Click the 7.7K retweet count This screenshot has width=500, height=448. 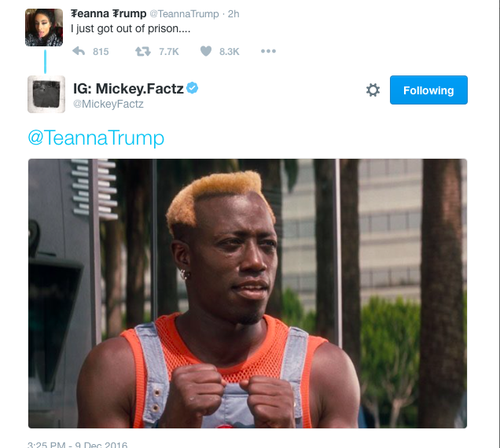point(169,52)
